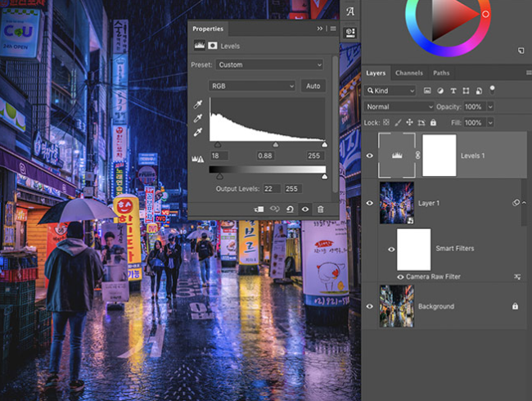The height and width of the screenshot is (401, 532).
Task: Open the Layers panel menu
Action: point(529,73)
